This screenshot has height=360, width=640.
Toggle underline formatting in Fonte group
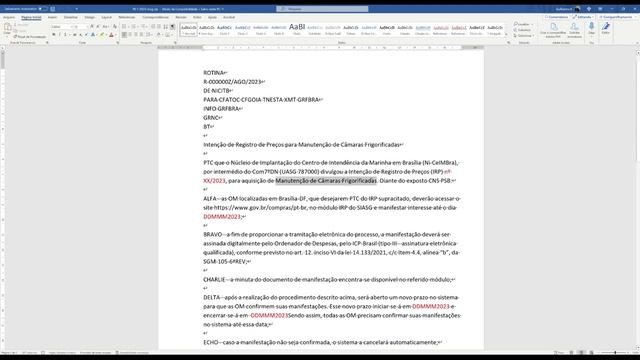click(65, 35)
